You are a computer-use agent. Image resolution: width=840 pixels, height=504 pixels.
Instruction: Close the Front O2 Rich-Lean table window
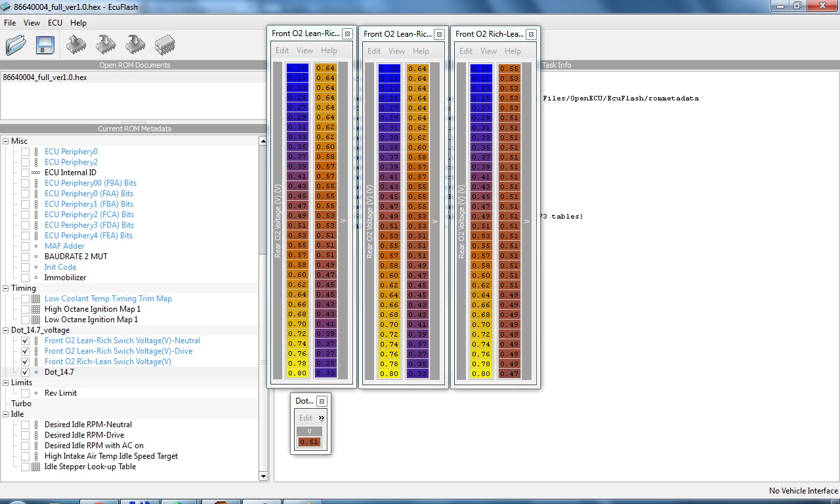pyautogui.click(x=531, y=34)
